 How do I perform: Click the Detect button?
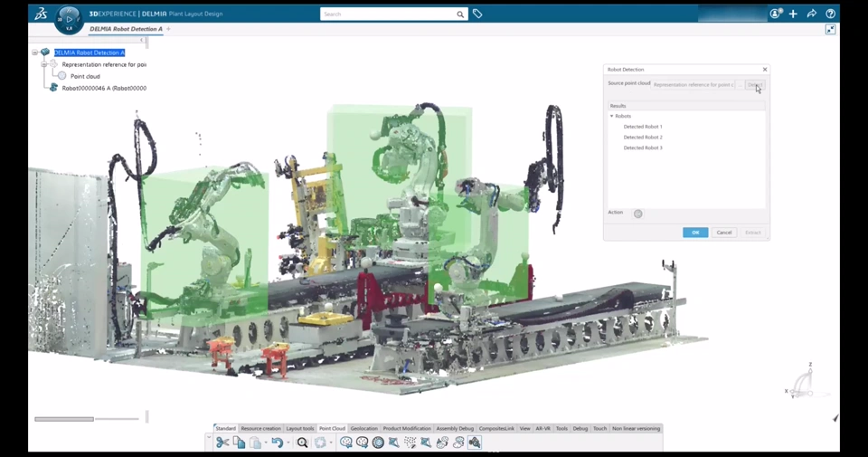(x=755, y=85)
